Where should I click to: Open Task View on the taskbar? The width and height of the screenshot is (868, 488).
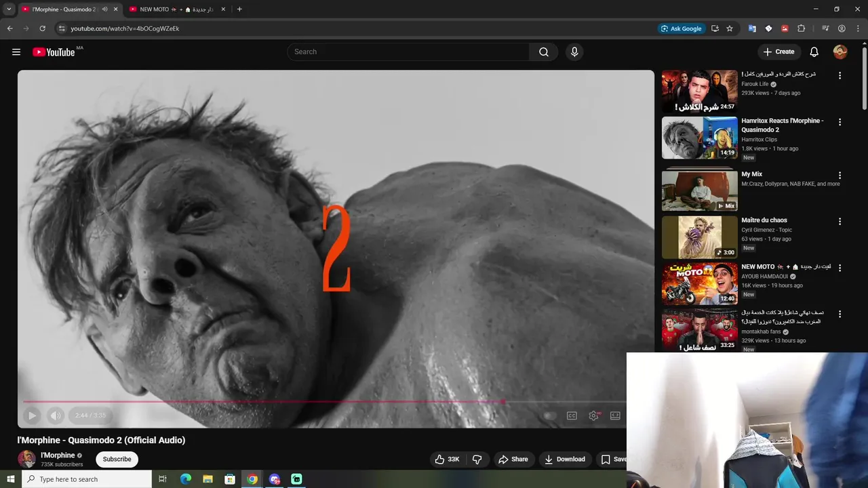pos(162,479)
